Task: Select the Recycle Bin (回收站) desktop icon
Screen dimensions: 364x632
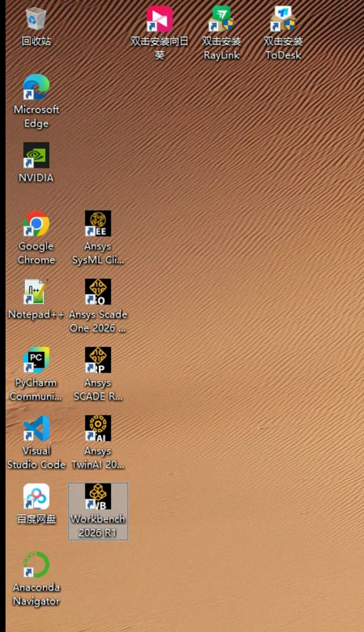Action: [x=36, y=26]
